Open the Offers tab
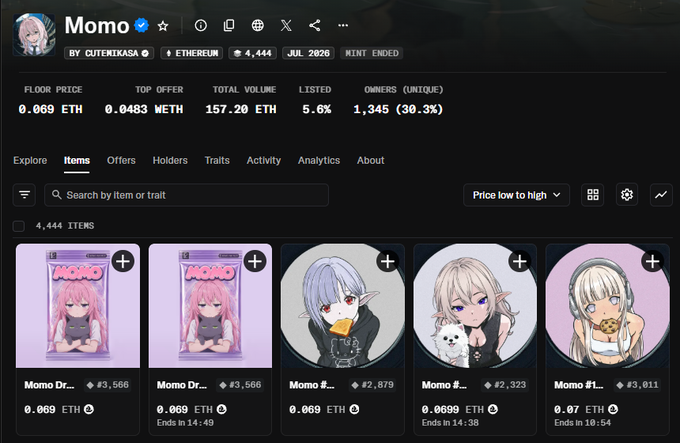Image resolution: width=680 pixels, height=443 pixels. coord(121,160)
